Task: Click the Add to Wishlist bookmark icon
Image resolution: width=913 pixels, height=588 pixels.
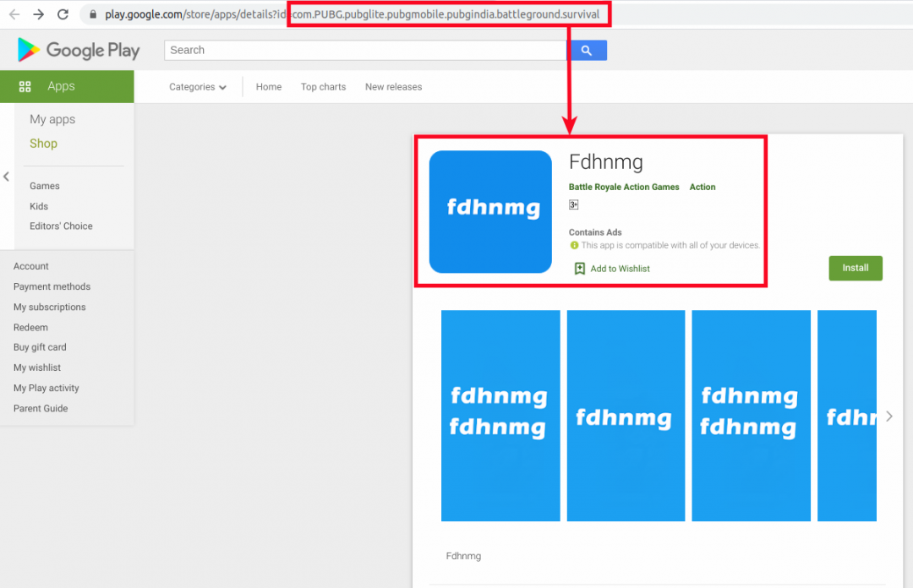Action: (580, 269)
